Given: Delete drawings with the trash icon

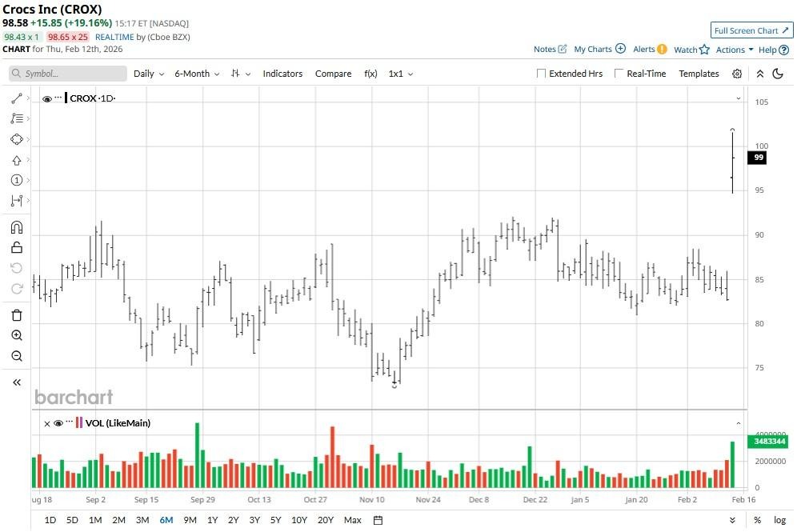Looking at the screenshot, I should tap(17, 315).
